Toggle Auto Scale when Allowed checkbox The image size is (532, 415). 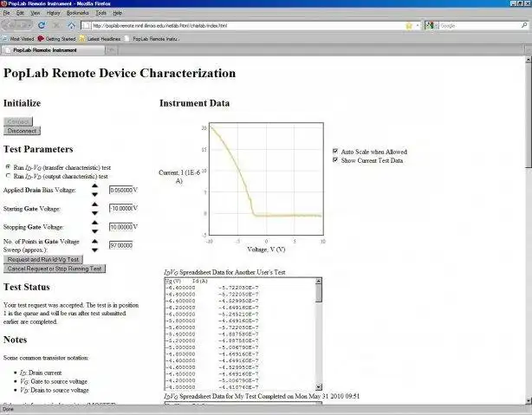(x=335, y=151)
